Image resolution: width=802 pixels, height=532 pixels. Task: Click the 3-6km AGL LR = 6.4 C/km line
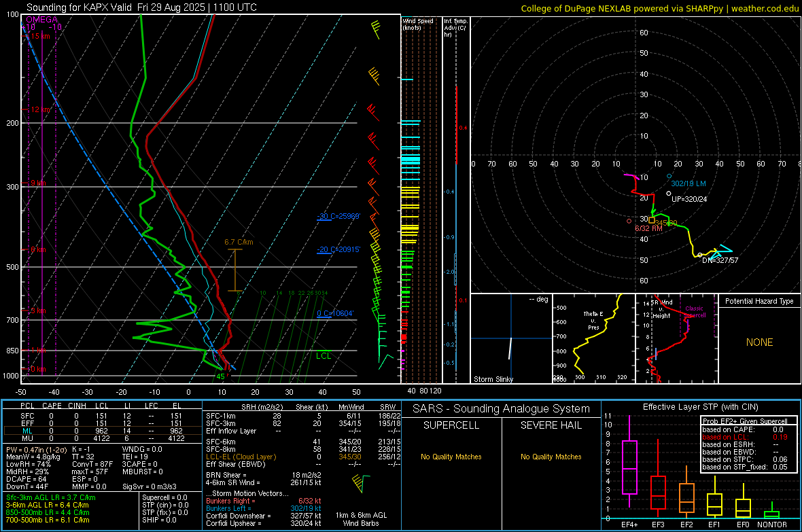[47, 505]
